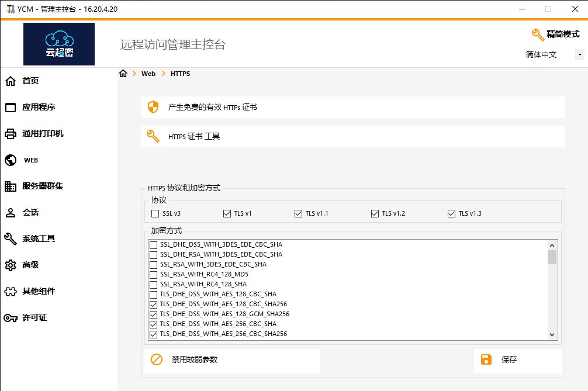The image size is (588, 391).
Task: Uncheck TLS_DHE_DSS_WITH_AES_256_CBC_SHA cipher
Action: (x=153, y=324)
